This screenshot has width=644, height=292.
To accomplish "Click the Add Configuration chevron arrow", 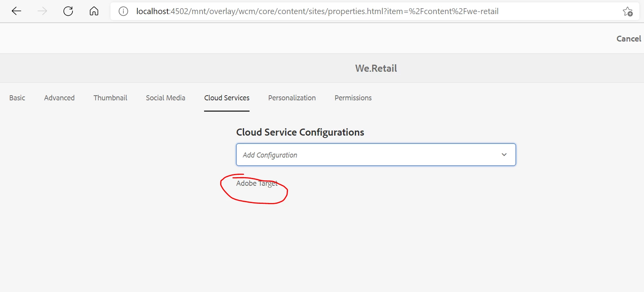I will pos(504,155).
